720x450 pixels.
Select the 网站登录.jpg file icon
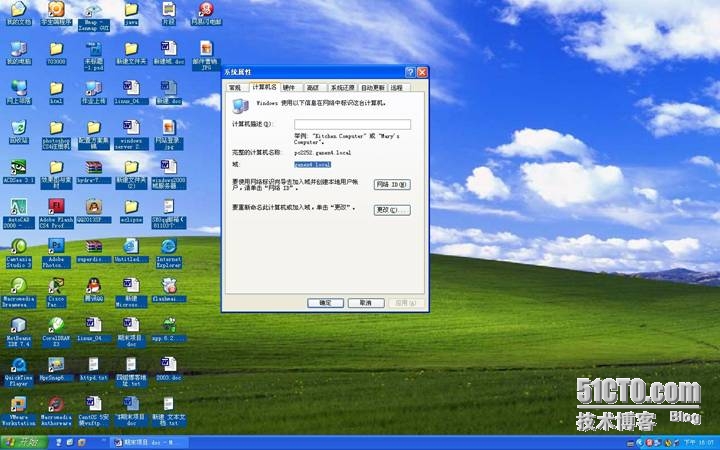(169, 135)
